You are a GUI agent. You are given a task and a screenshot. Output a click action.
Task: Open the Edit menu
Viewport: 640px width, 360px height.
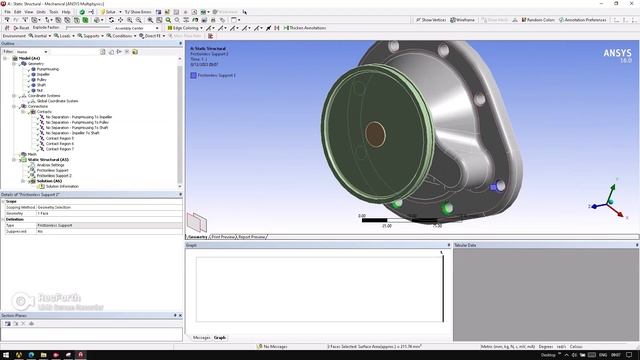(x=18, y=12)
